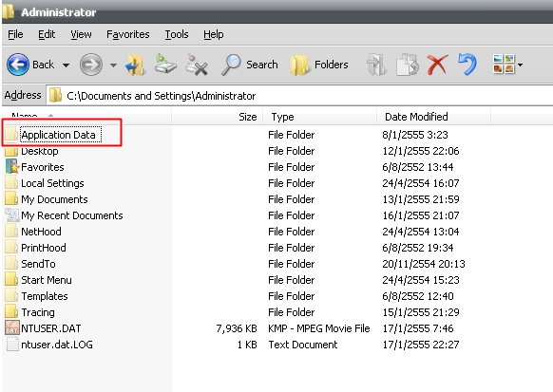The image size is (553, 392).
Task: Click the Back arrow button
Action: click(18, 65)
